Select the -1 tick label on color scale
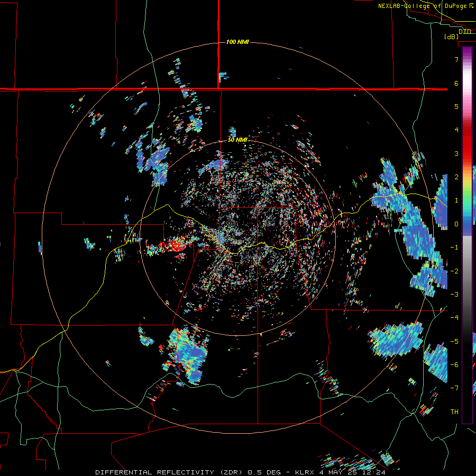Screen dimensions: 476x476 (454, 248)
